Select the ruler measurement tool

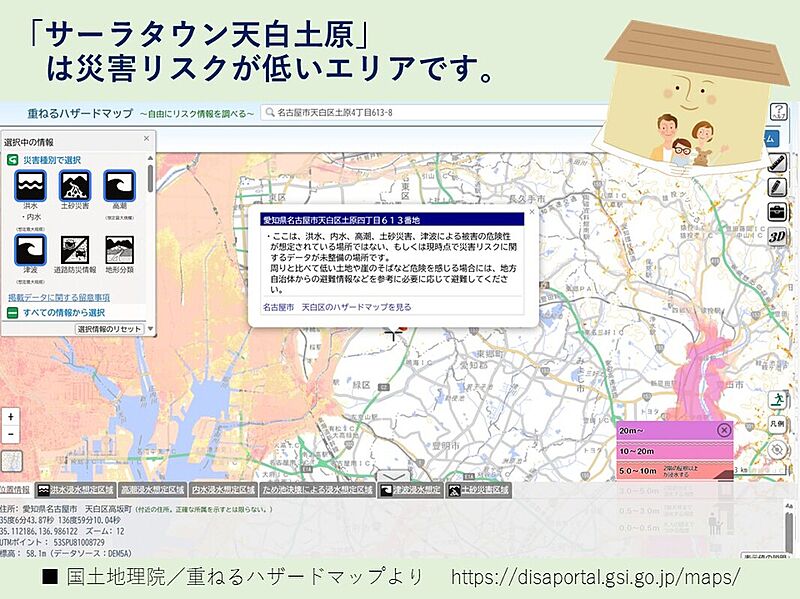click(x=777, y=162)
